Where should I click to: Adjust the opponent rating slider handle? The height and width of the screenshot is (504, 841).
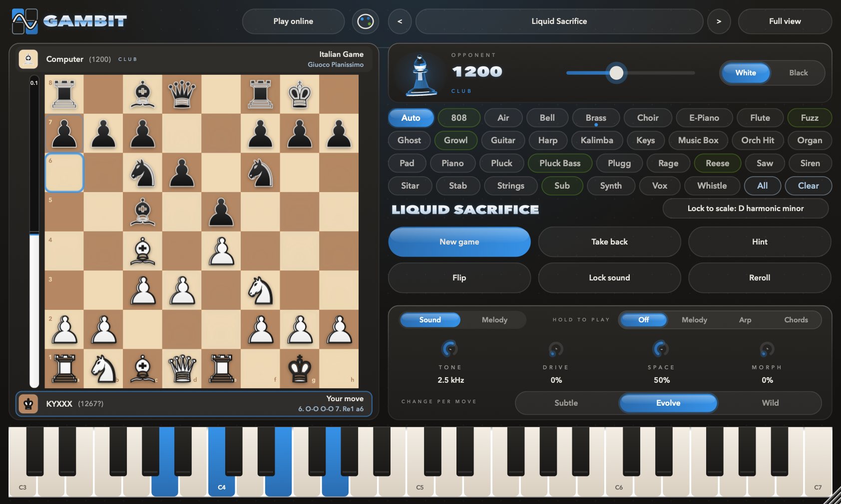(616, 73)
